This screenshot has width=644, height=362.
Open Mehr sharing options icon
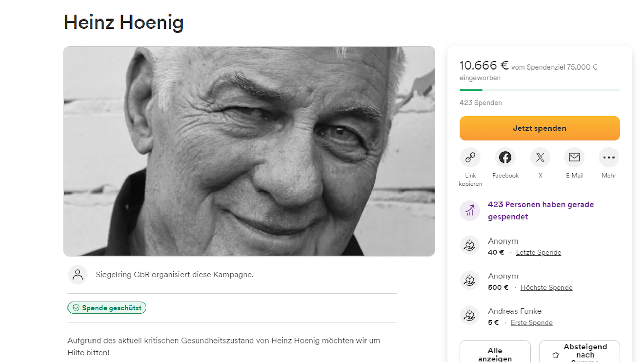click(x=608, y=158)
